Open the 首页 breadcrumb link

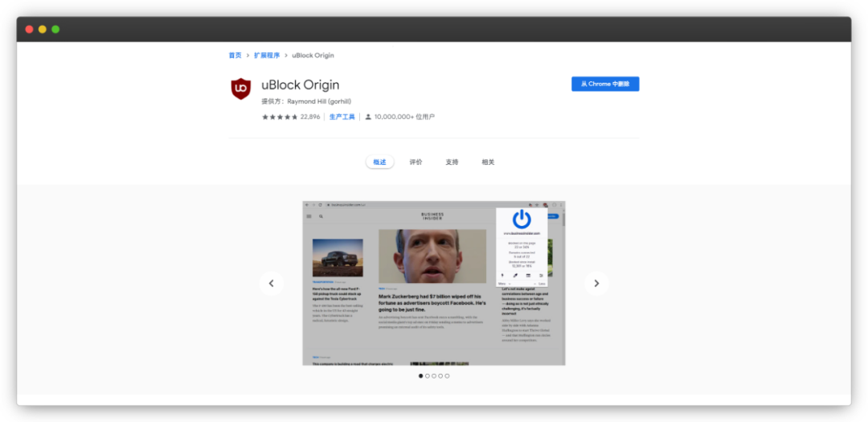tap(235, 55)
